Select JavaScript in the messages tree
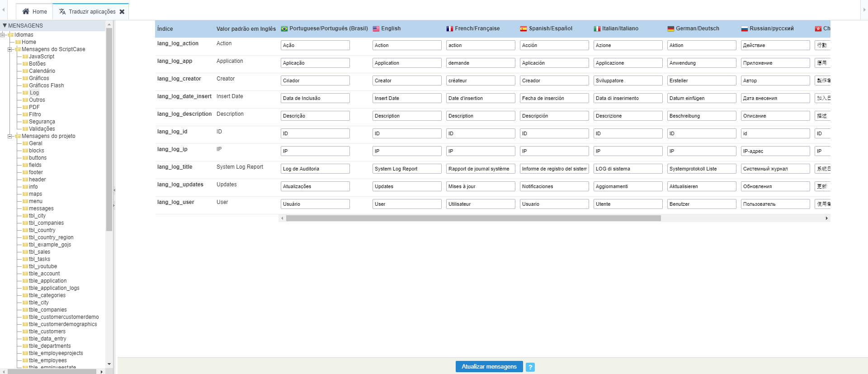Screen dimensions: 868x374 42,57
